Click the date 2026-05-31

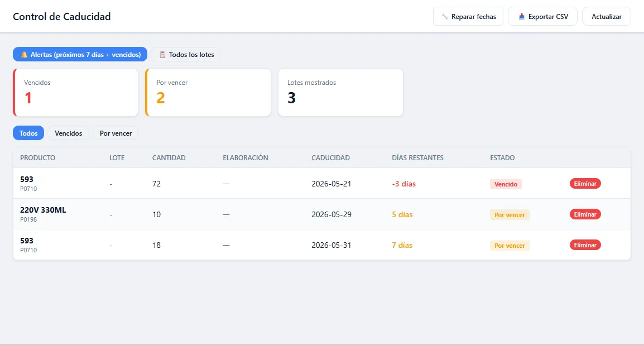(331, 245)
